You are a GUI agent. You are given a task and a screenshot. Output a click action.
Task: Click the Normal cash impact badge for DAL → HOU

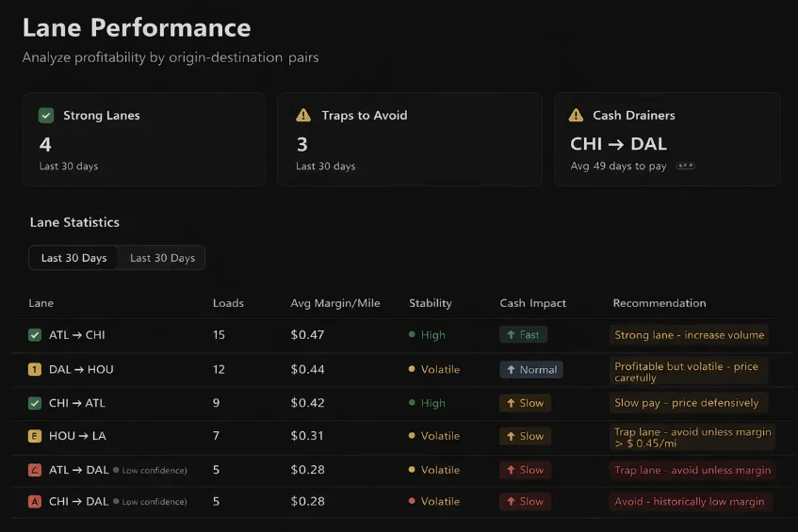tap(531, 370)
